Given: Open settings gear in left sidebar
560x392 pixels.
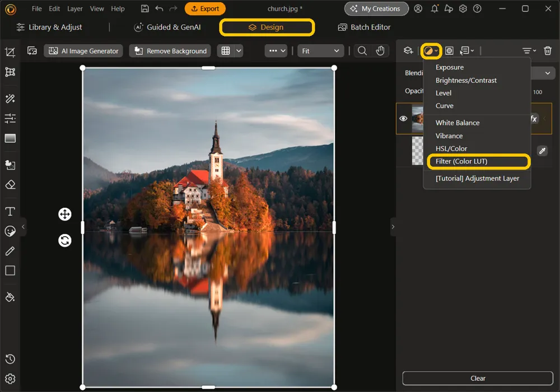Looking at the screenshot, I should click(10, 379).
